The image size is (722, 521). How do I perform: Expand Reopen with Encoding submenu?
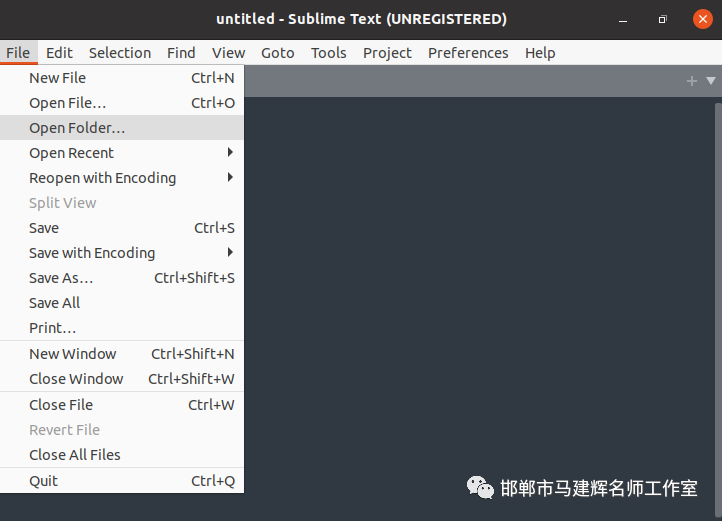122,177
